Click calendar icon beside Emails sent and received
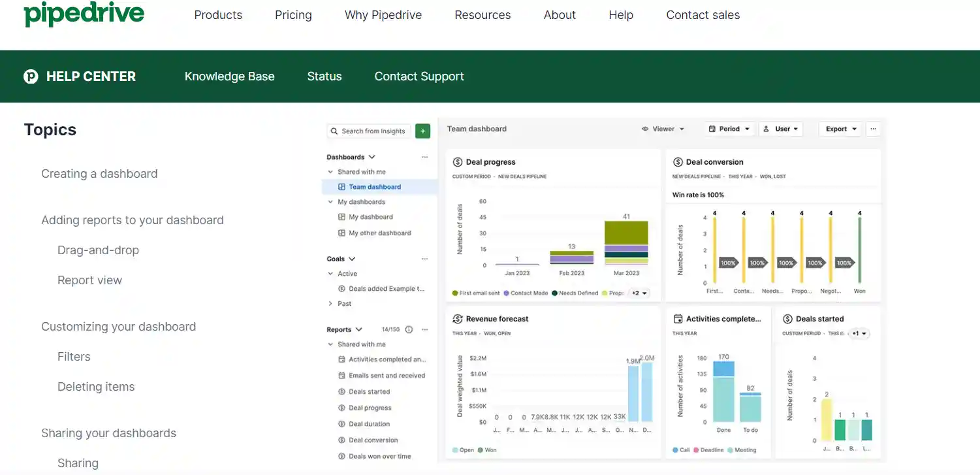The height and width of the screenshot is (475, 980). [341, 376]
